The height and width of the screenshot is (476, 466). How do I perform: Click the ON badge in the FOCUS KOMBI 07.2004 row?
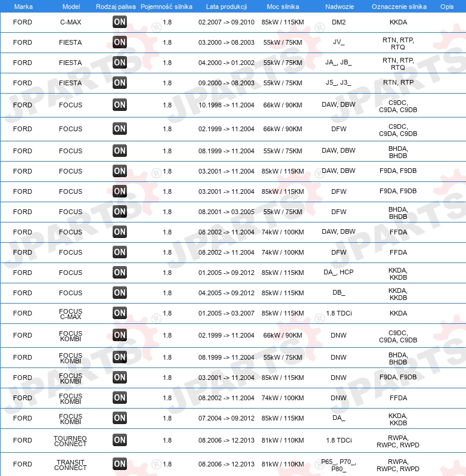(119, 418)
